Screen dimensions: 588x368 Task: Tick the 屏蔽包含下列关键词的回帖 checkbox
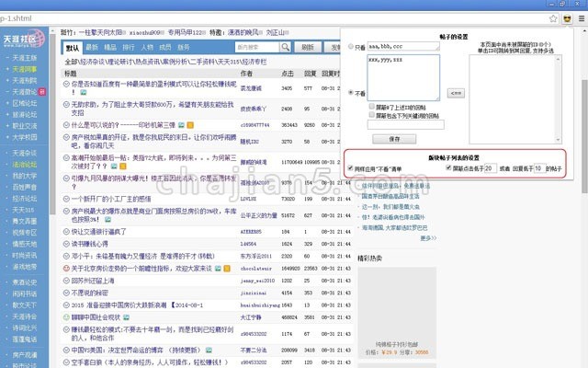click(371, 114)
